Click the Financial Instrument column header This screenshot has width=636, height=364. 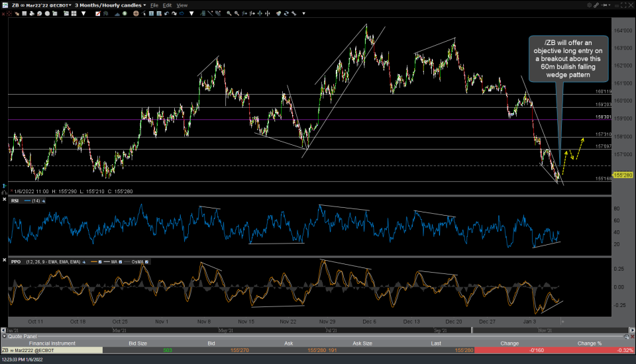pyautogui.click(x=52, y=343)
